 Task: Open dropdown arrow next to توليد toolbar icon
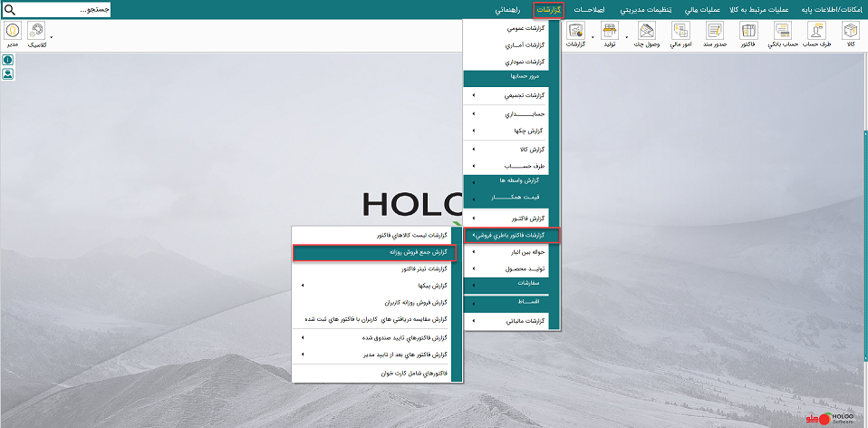(627, 38)
